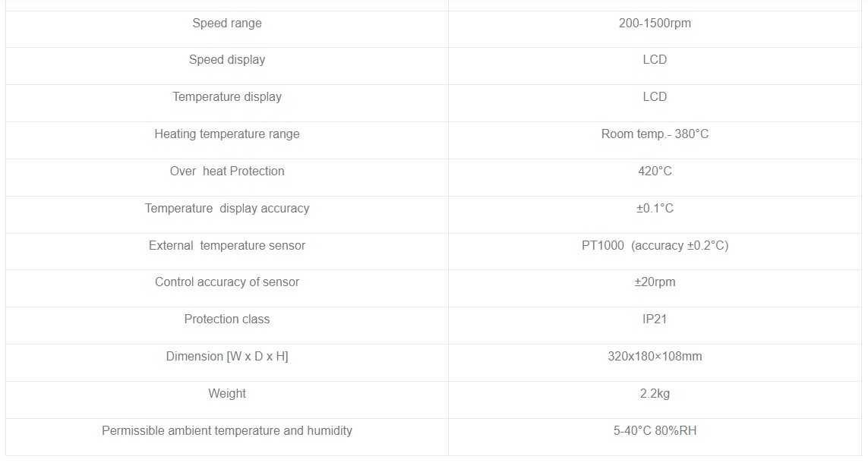868x469 pixels.
Task: Select the "Room temp.- 380°C" value
Action: click(x=655, y=134)
